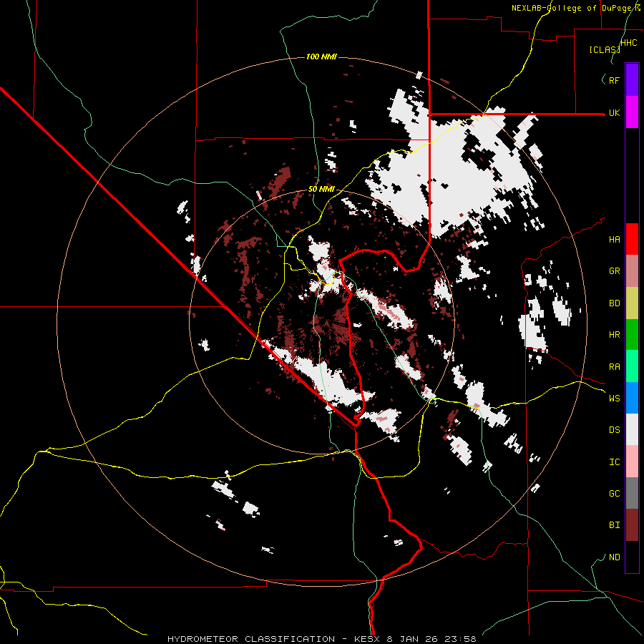Click the "BI" legend label

coord(614,525)
